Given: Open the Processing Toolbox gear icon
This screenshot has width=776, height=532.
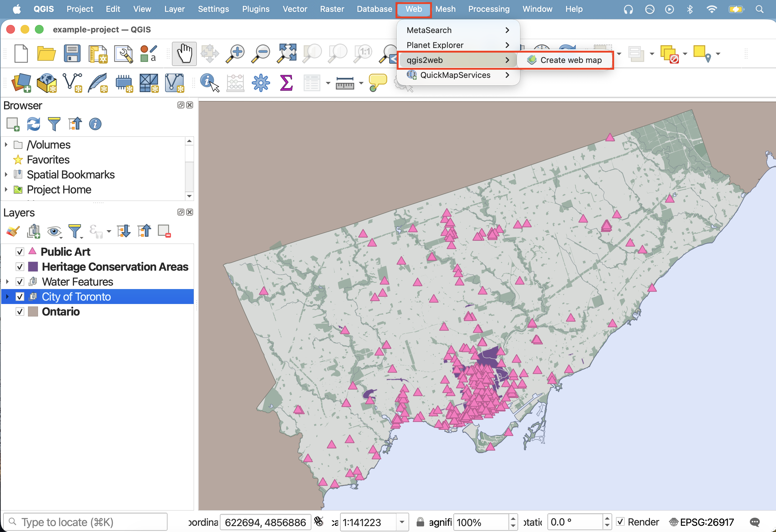Looking at the screenshot, I should 260,83.
